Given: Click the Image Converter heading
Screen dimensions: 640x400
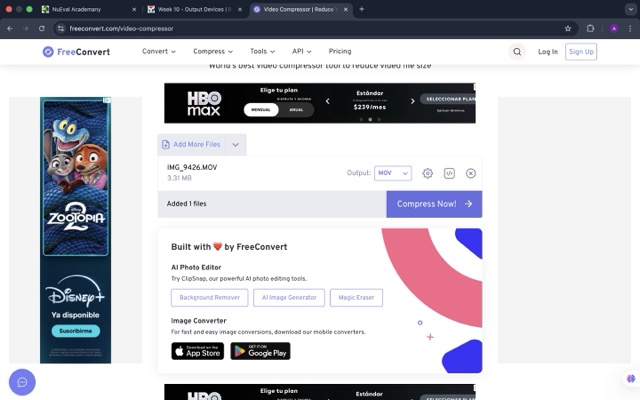Looking at the screenshot, I should pyautogui.click(x=198, y=321).
